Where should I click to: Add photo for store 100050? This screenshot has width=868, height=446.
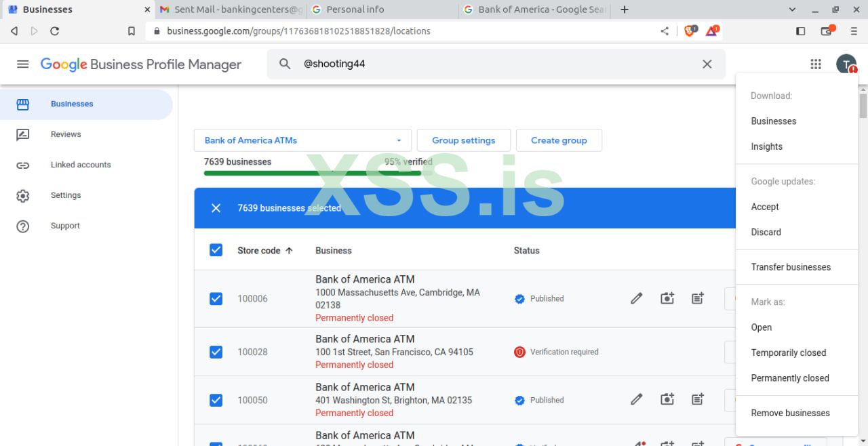tap(667, 400)
